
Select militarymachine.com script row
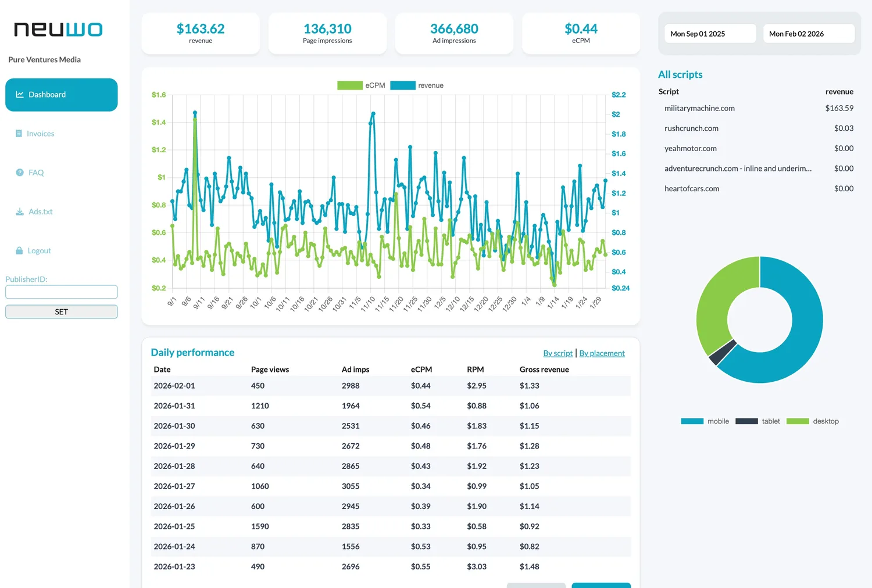(699, 108)
